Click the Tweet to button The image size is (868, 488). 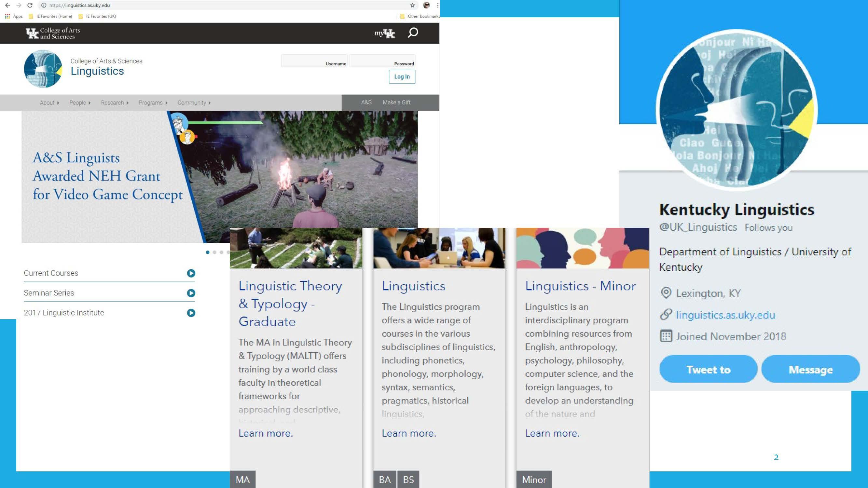coord(708,369)
